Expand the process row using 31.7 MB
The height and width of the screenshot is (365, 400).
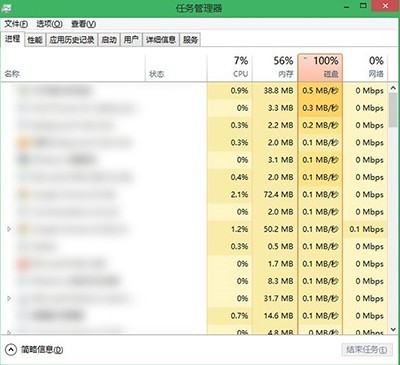tap(9, 298)
